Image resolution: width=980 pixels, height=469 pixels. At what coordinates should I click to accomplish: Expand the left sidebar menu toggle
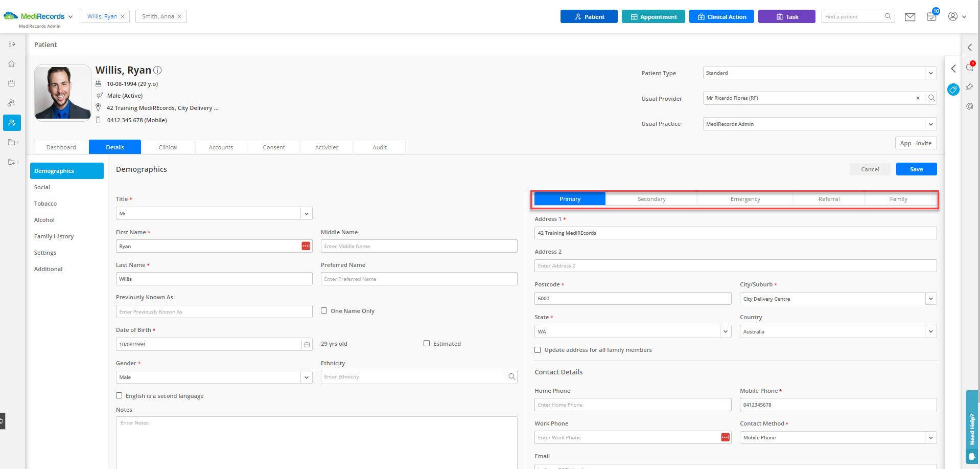tap(12, 44)
